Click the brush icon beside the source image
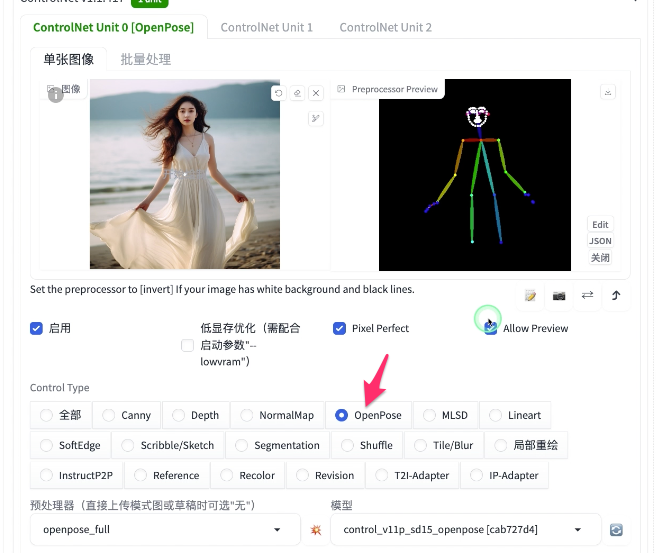The image size is (656, 553). [316, 118]
